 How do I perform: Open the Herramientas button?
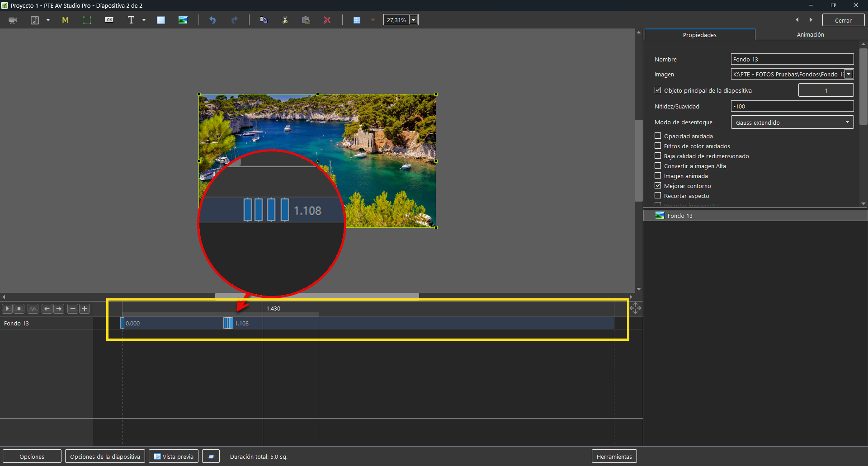click(x=614, y=456)
